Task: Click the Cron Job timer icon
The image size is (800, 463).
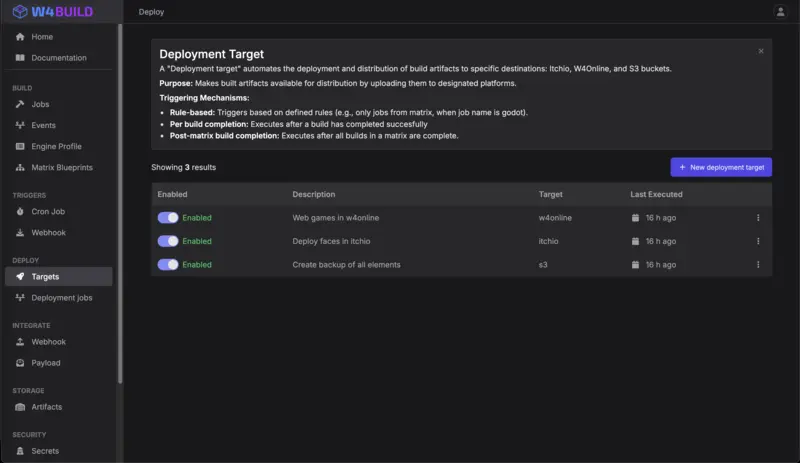Action: click(x=20, y=211)
